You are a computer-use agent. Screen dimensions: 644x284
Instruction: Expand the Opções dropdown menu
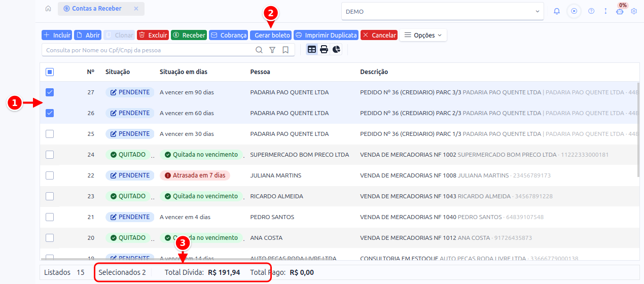(423, 35)
